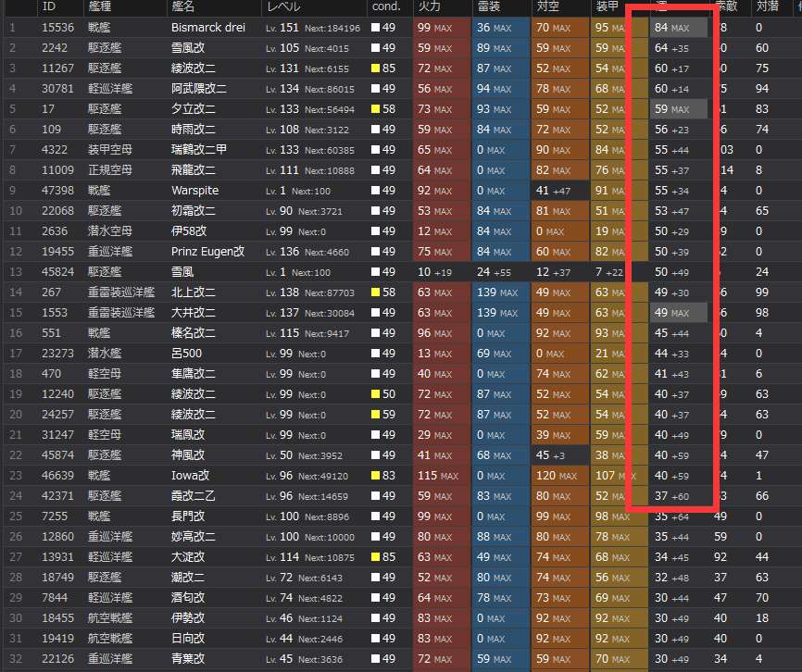The width and height of the screenshot is (802, 672).
Task: Select the ship name 日向改
Action: tap(188, 639)
